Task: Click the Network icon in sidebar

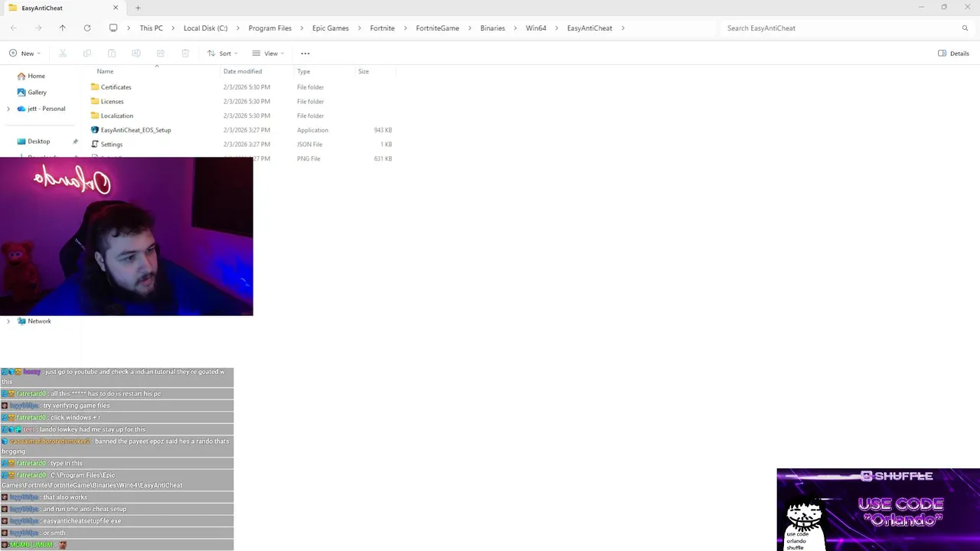Action: click(21, 321)
